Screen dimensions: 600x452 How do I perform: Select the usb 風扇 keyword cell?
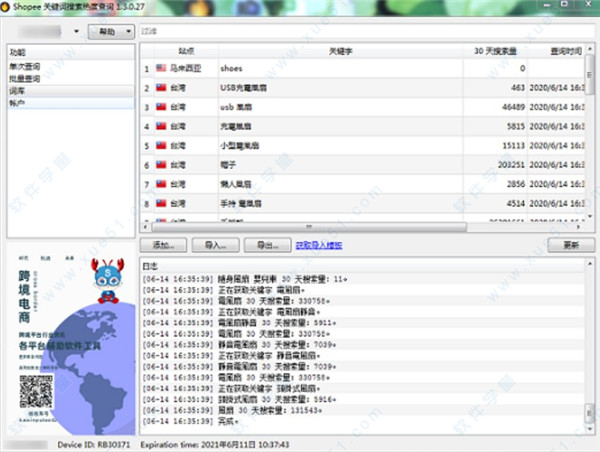(341, 107)
